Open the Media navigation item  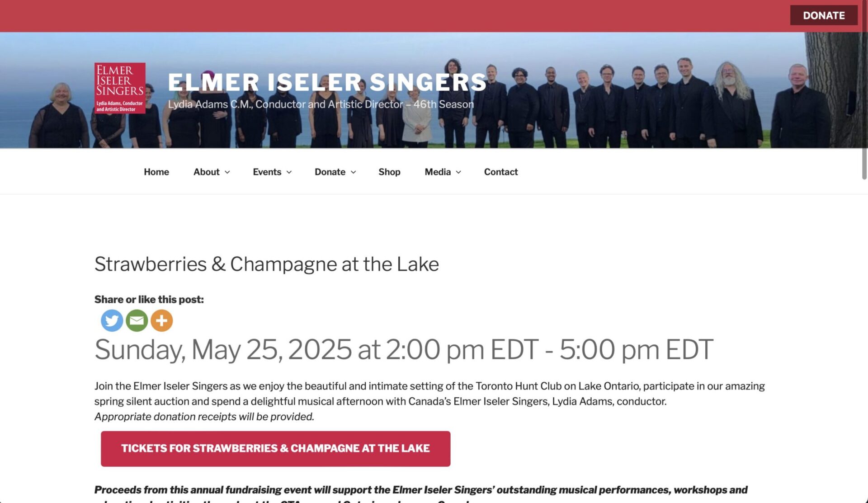(437, 172)
